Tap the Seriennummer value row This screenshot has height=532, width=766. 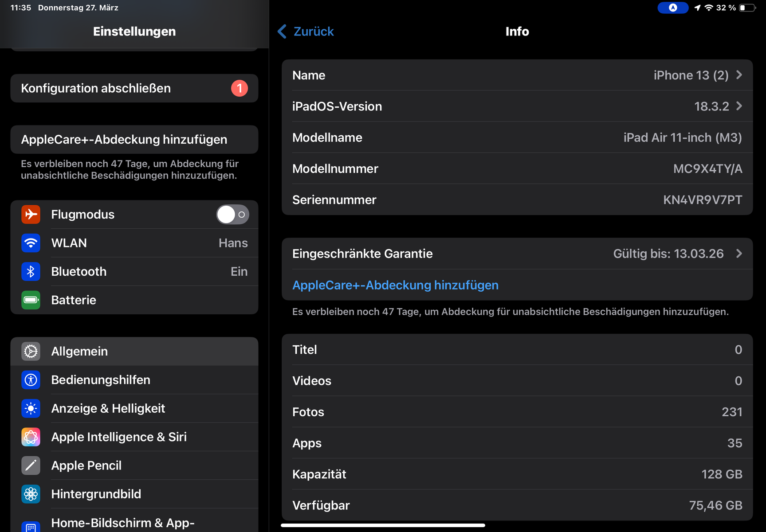pos(517,200)
